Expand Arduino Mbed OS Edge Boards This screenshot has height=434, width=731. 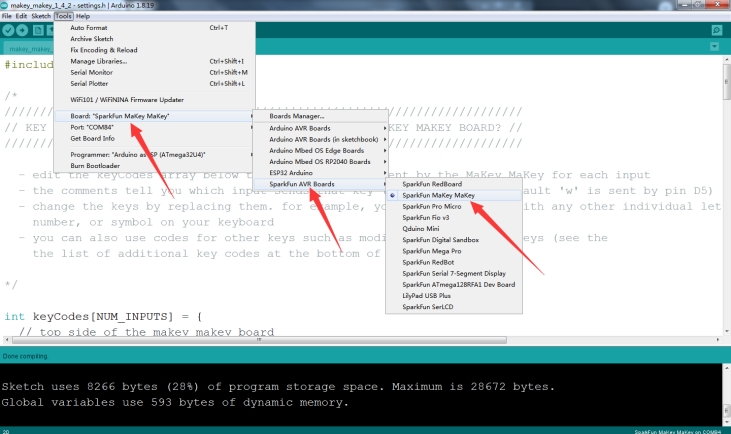[321, 150]
